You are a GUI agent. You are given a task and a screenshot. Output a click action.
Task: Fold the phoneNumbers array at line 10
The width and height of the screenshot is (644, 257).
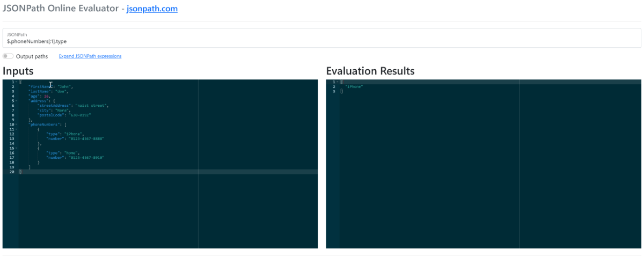pyautogui.click(x=16, y=124)
